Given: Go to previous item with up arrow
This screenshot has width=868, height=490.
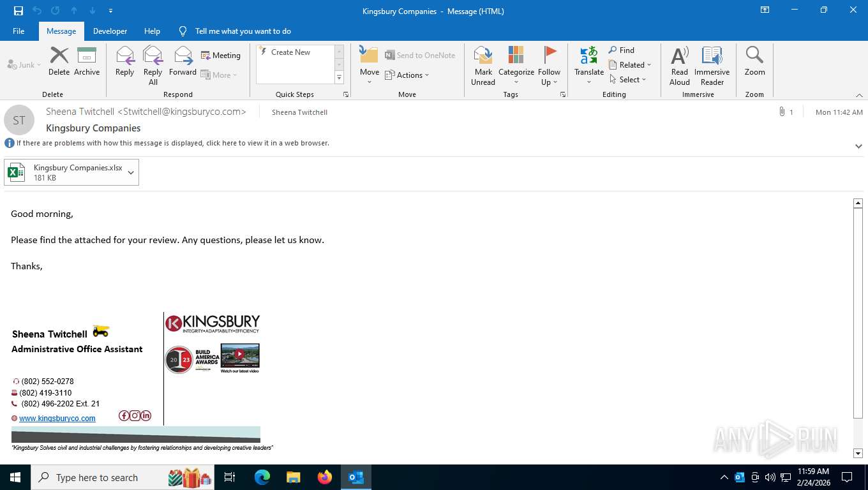Looking at the screenshot, I should tap(74, 11).
